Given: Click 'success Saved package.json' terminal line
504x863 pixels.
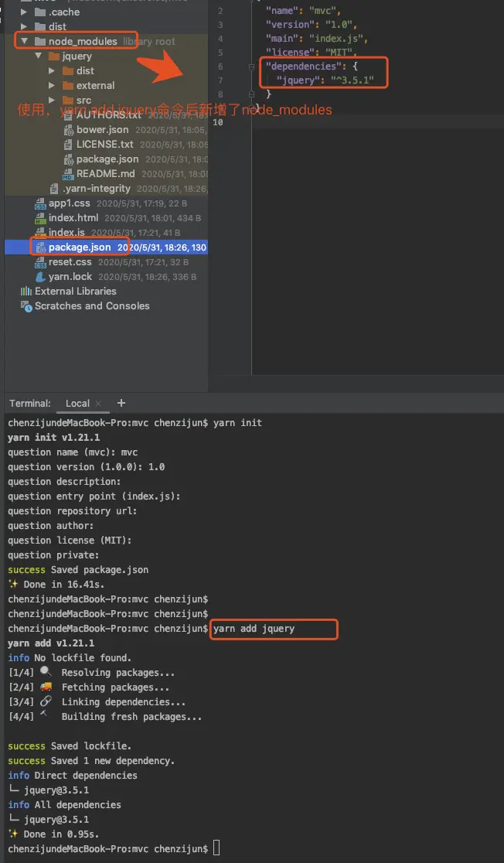Looking at the screenshot, I should 77,570.
